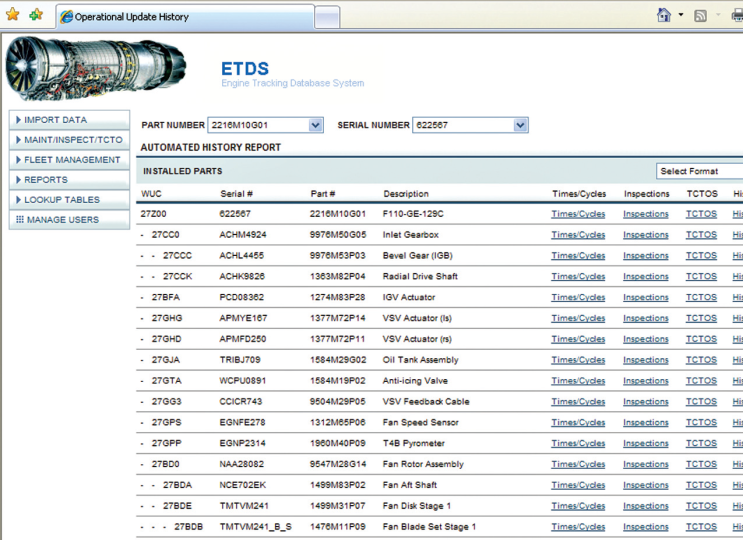Viewport: 743px width, 540px height.
Task: Open Inspections link for Oil Tank Assembly
Action: click(x=646, y=360)
